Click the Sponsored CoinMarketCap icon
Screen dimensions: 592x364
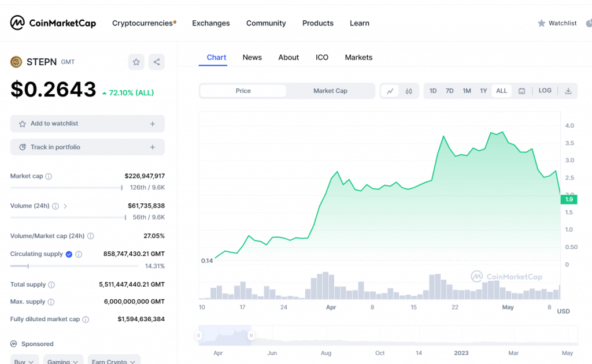point(14,344)
